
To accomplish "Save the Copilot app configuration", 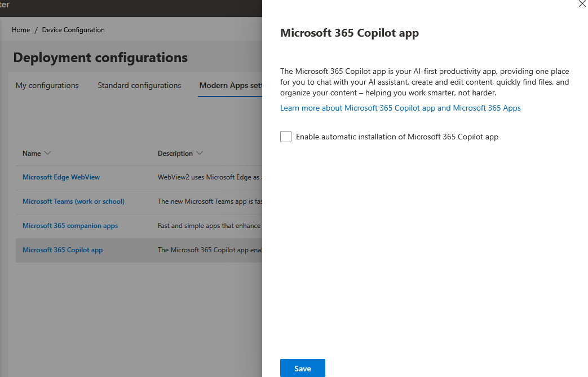I will point(302,369).
